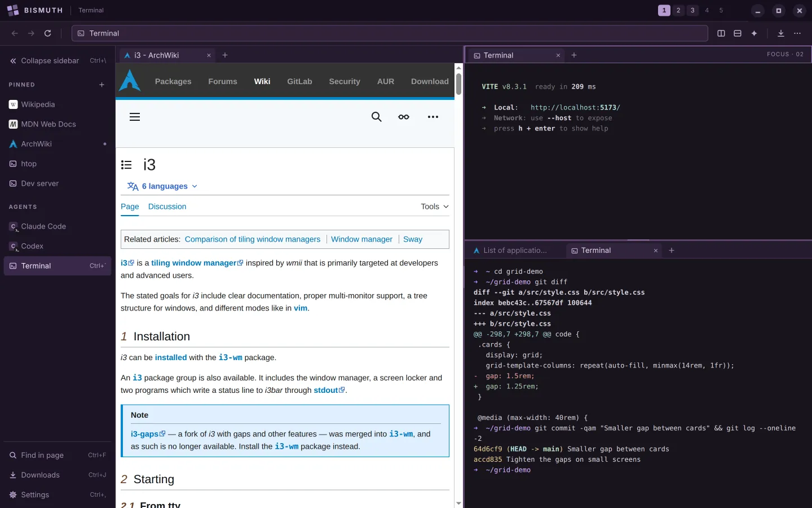
Task: Expand the 6 languages dropdown
Action: click(x=162, y=186)
